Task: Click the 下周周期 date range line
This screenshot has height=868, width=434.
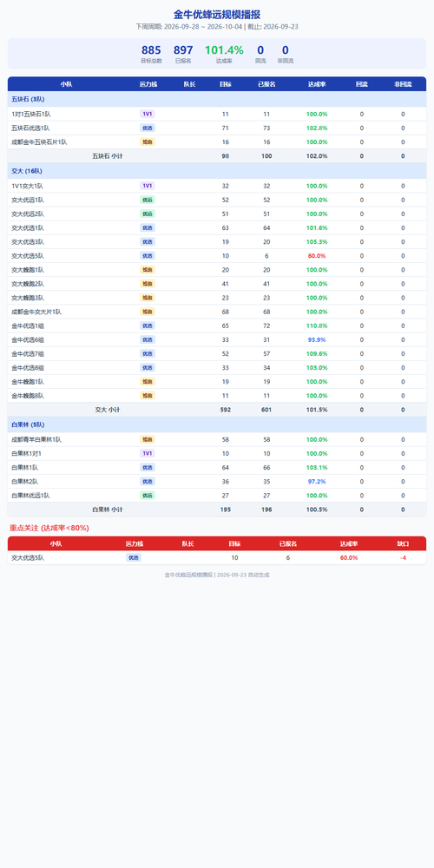Action: tap(217, 27)
